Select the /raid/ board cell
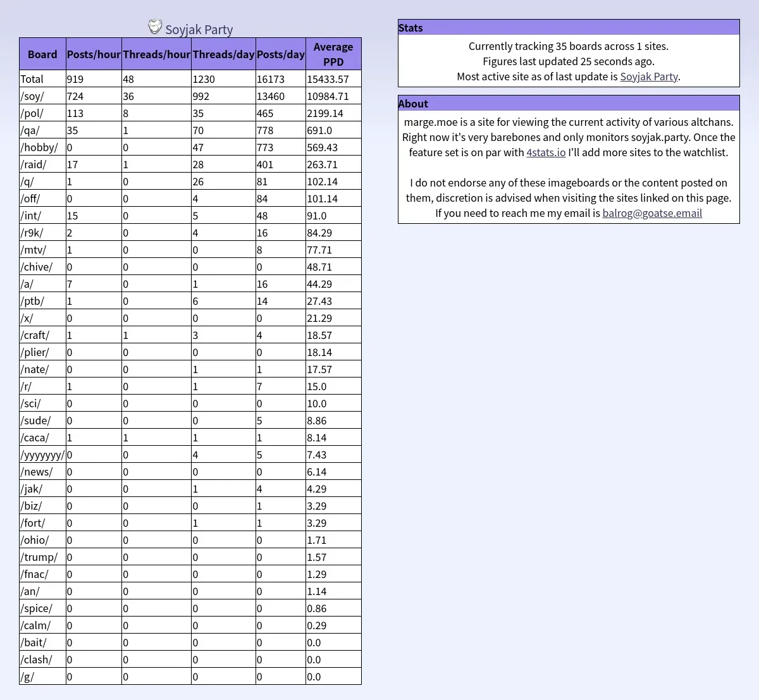This screenshot has width=759, height=700. [42, 164]
